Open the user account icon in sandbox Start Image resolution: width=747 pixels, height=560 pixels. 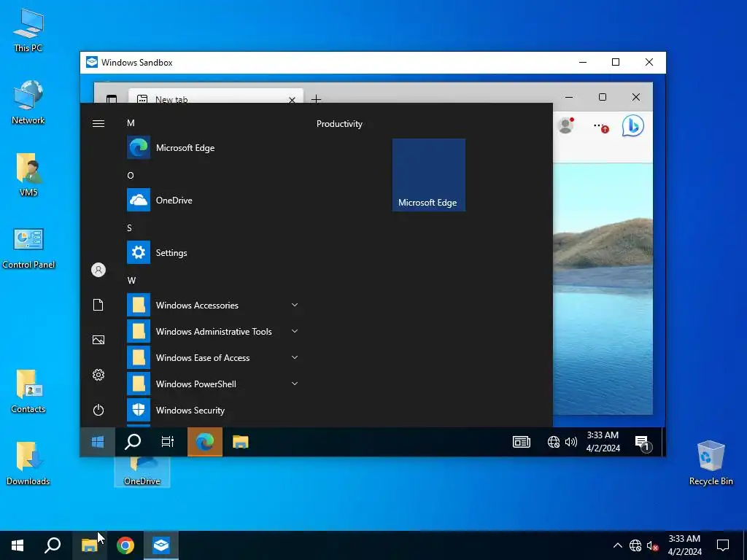tap(98, 270)
